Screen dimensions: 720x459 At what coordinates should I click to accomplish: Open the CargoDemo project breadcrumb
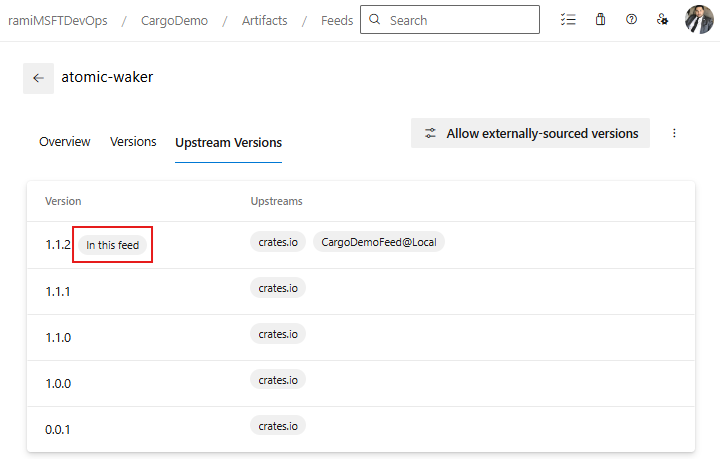point(174,20)
